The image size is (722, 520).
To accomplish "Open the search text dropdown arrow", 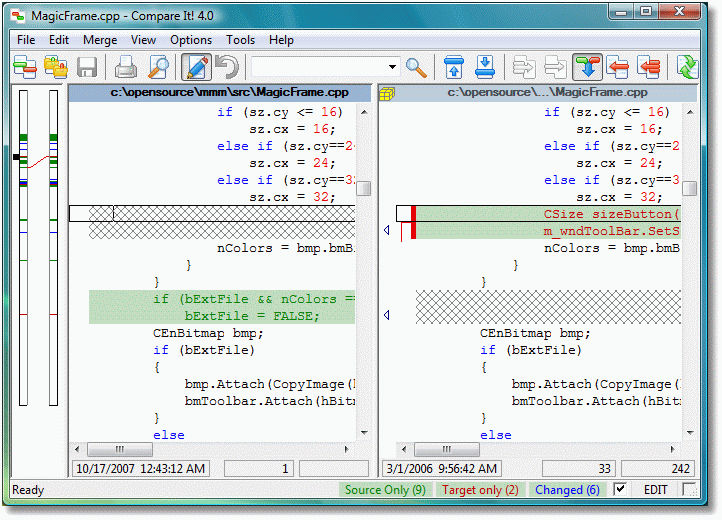I will [x=392, y=68].
